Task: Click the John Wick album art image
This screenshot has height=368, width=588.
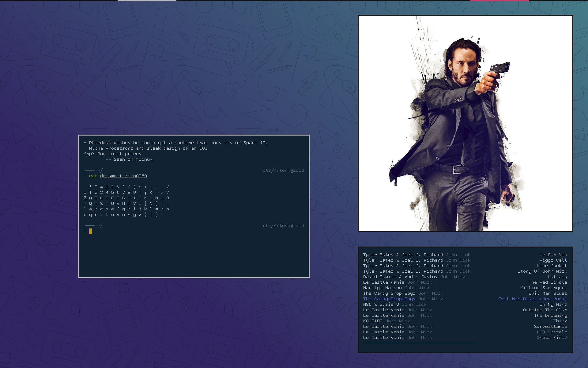Action: (465, 123)
